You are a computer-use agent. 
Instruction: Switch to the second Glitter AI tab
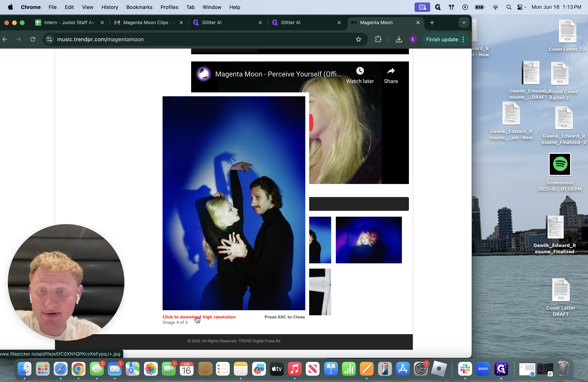tap(307, 23)
